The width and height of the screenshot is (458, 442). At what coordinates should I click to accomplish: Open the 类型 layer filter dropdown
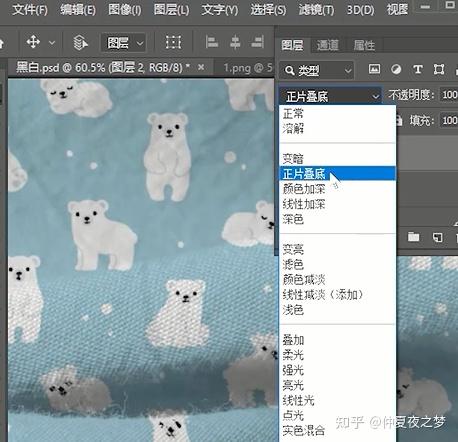(x=316, y=70)
